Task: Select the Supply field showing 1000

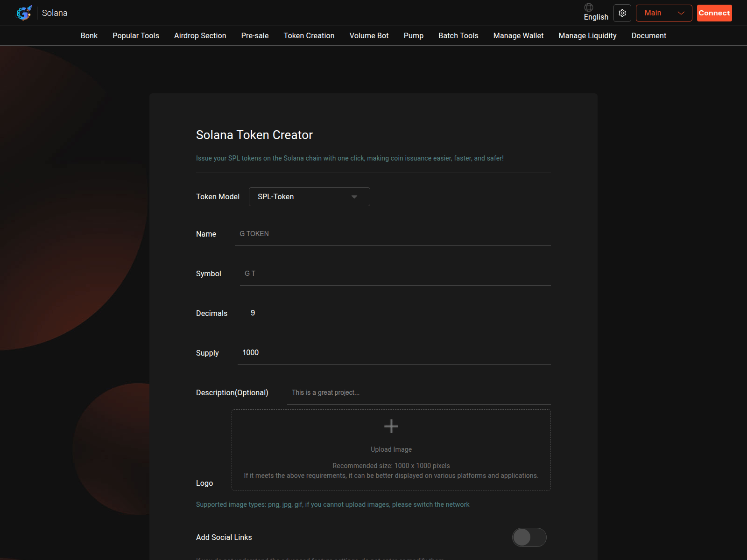Action: [394, 353]
